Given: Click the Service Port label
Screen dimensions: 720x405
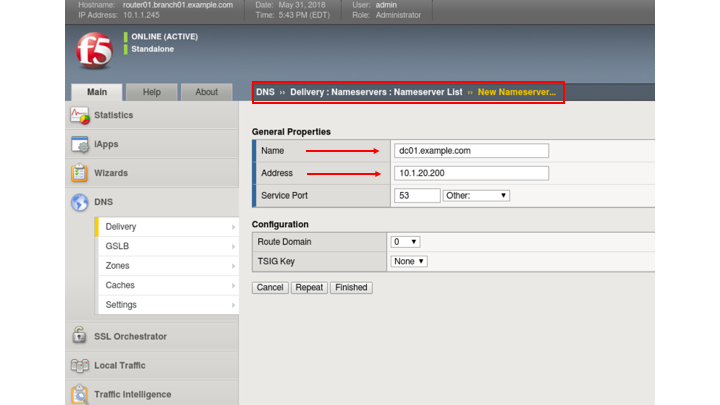Looking at the screenshot, I should click(x=284, y=196).
